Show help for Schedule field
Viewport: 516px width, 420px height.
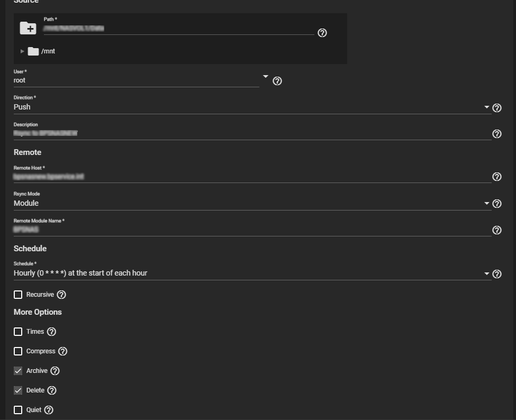(x=497, y=274)
